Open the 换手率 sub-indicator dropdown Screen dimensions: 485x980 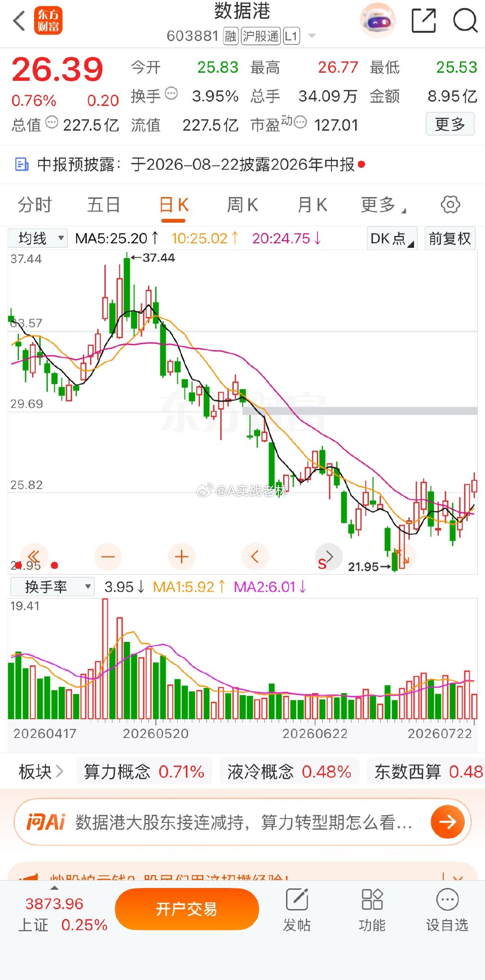coord(52,587)
